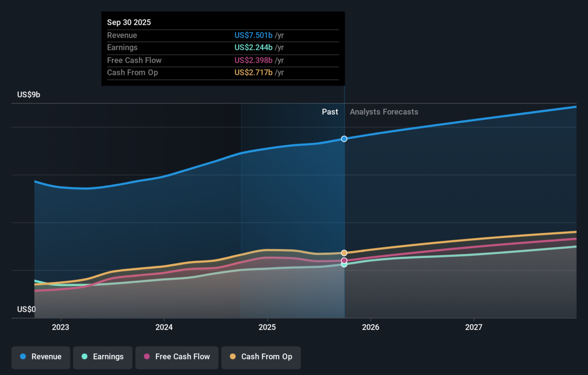Image resolution: width=588 pixels, height=375 pixels.
Task: Click the US$7.501b revenue value in tooltip
Action: coord(253,35)
